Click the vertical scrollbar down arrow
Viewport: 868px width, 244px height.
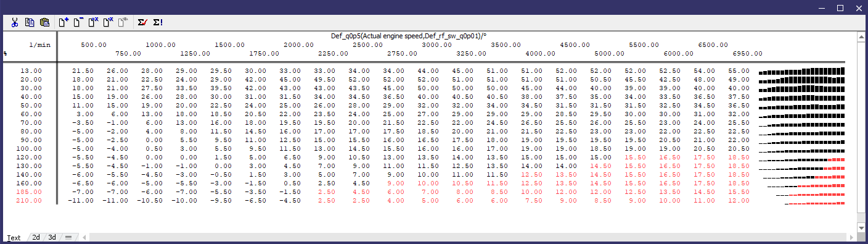click(x=862, y=228)
